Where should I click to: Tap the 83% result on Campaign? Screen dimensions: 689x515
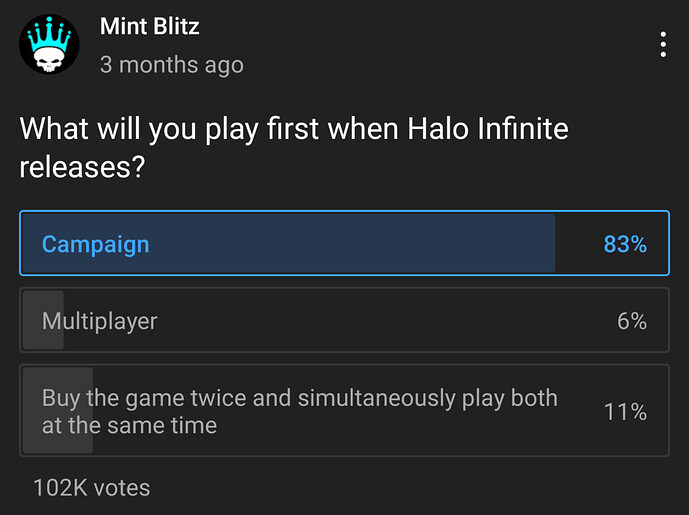(625, 244)
